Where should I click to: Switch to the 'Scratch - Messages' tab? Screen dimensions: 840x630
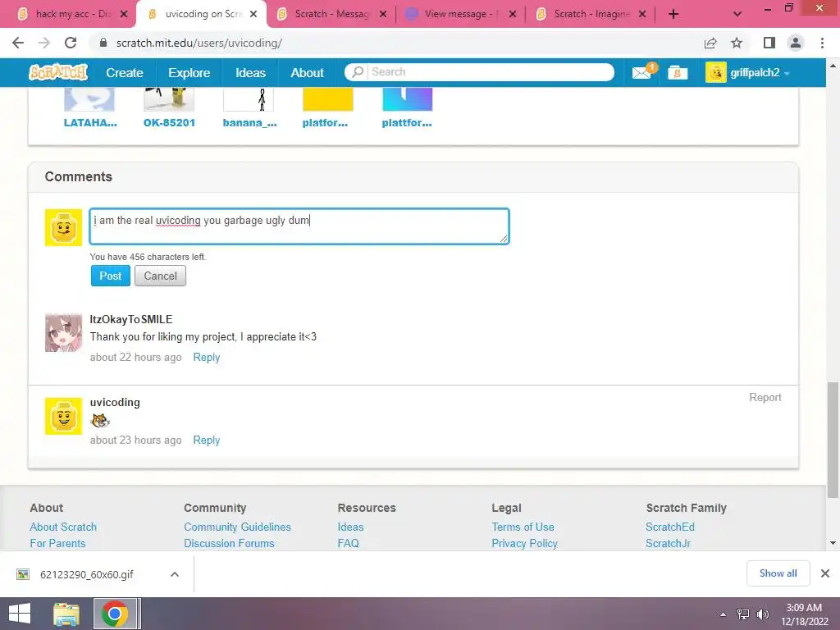[332, 14]
